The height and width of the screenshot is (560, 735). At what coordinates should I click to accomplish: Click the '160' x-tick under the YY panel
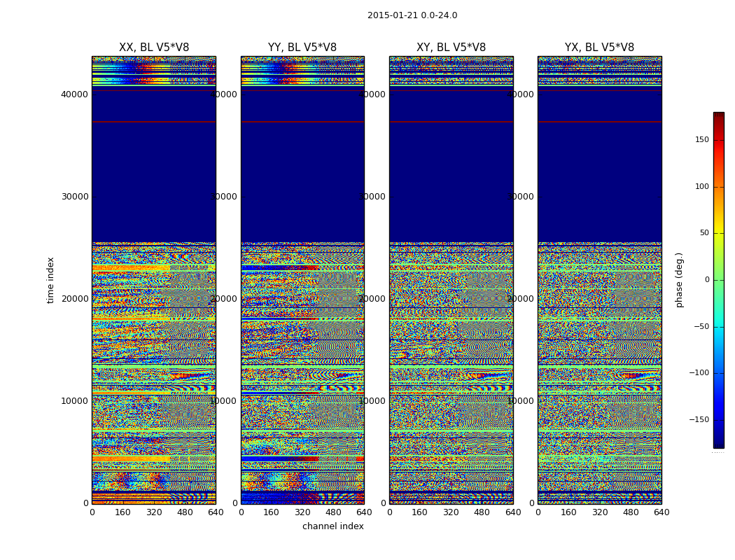click(272, 512)
